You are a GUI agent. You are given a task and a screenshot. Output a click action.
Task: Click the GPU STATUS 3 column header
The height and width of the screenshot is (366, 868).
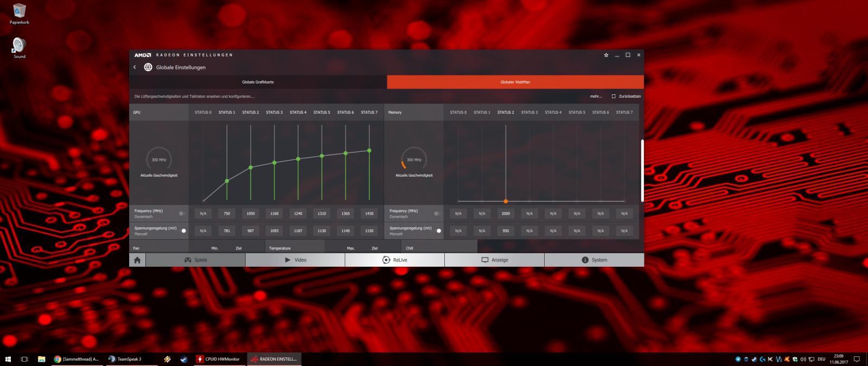[x=274, y=112]
